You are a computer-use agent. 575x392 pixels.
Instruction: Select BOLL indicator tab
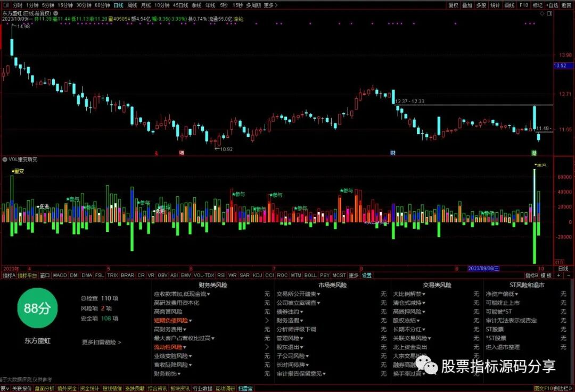[310, 275]
